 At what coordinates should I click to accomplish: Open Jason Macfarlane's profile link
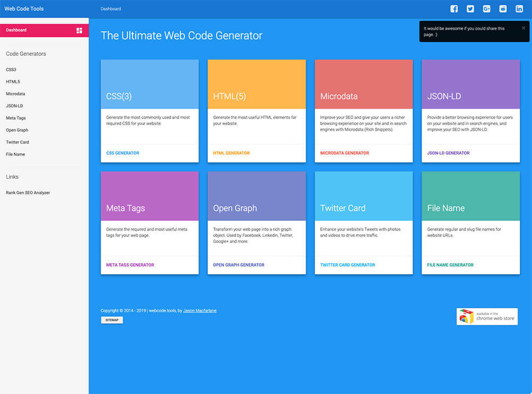(x=199, y=310)
